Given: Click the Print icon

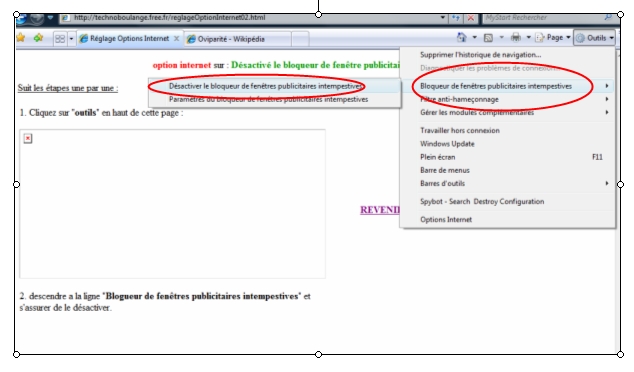Looking at the screenshot, I should click(x=516, y=38).
